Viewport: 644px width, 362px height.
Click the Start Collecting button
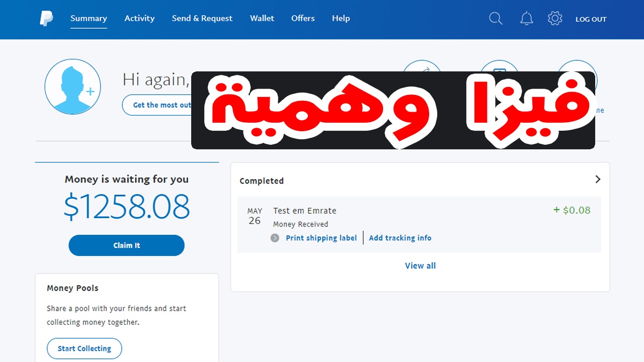85,348
